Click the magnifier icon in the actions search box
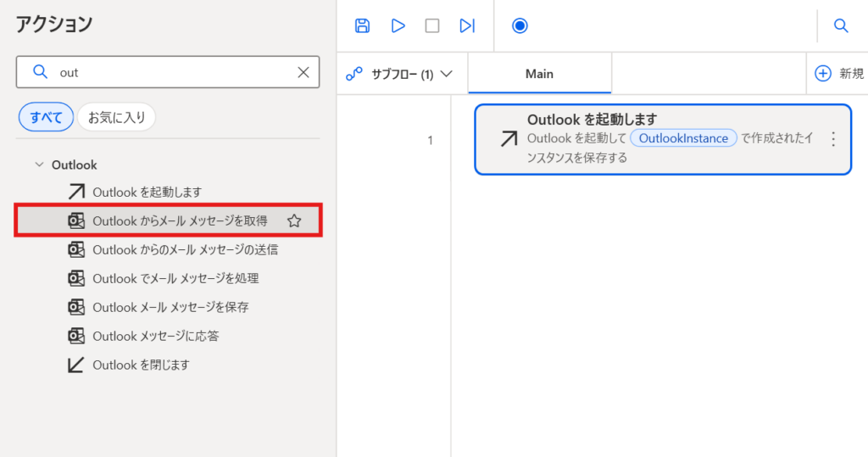 40,71
